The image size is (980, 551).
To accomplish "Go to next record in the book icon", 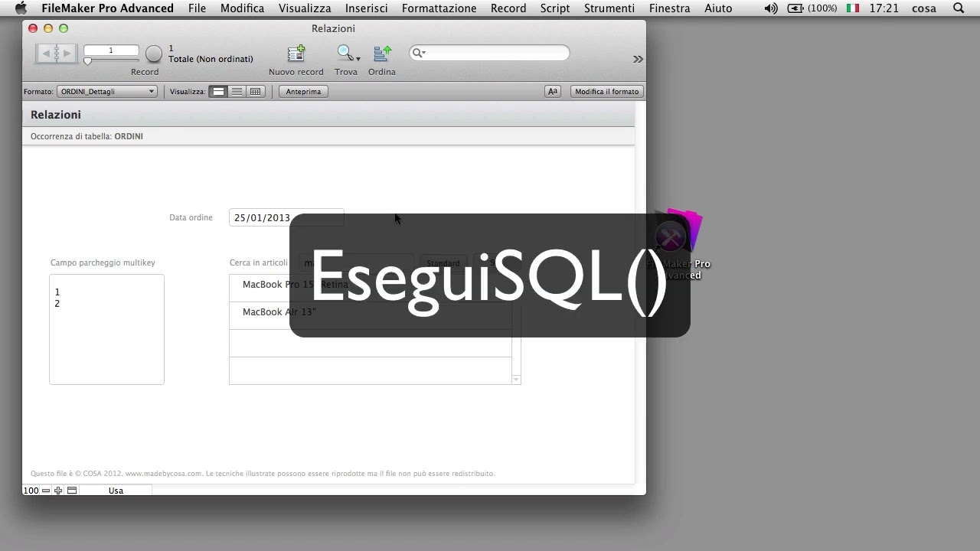I will pos(67,53).
